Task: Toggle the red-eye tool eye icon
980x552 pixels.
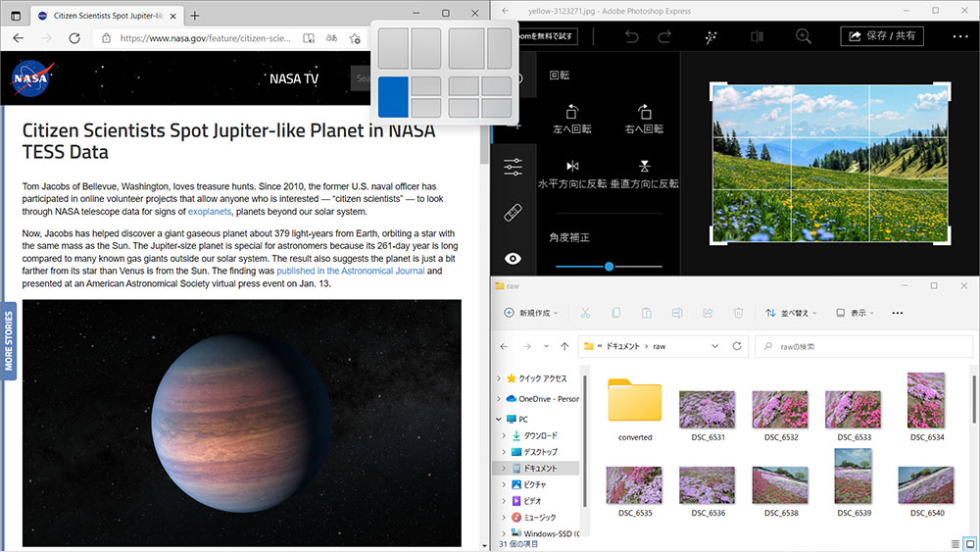Action: [514, 258]
